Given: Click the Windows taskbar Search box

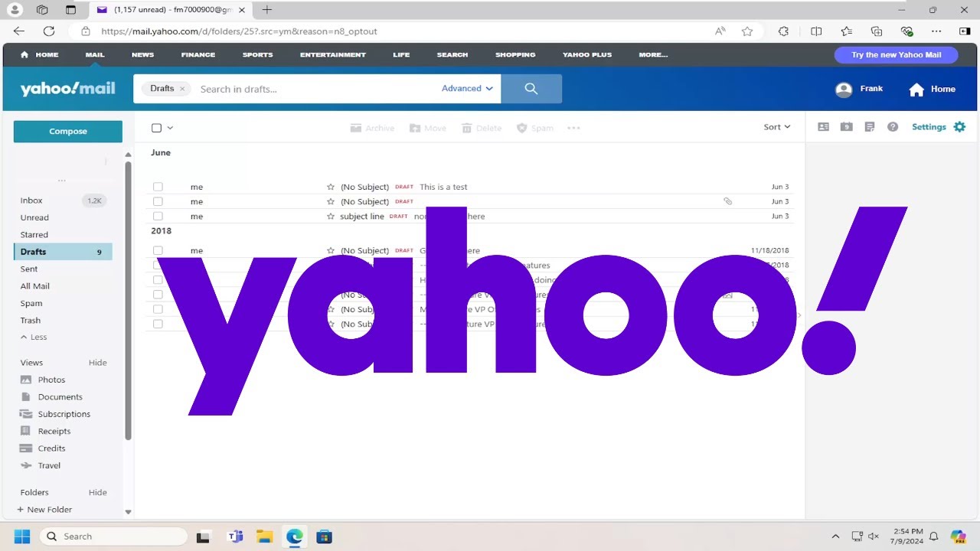Looking at the screenshot, I should point(113,536).
